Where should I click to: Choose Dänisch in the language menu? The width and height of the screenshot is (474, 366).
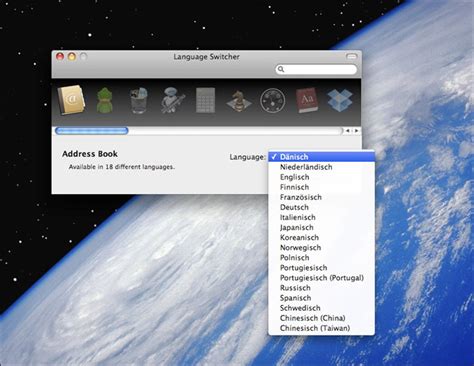[321, 157]
